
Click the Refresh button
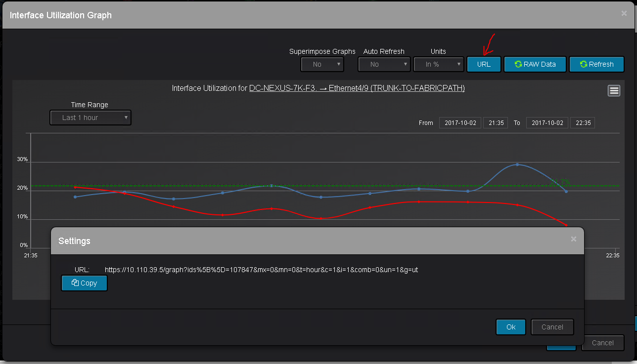[596, 64]
